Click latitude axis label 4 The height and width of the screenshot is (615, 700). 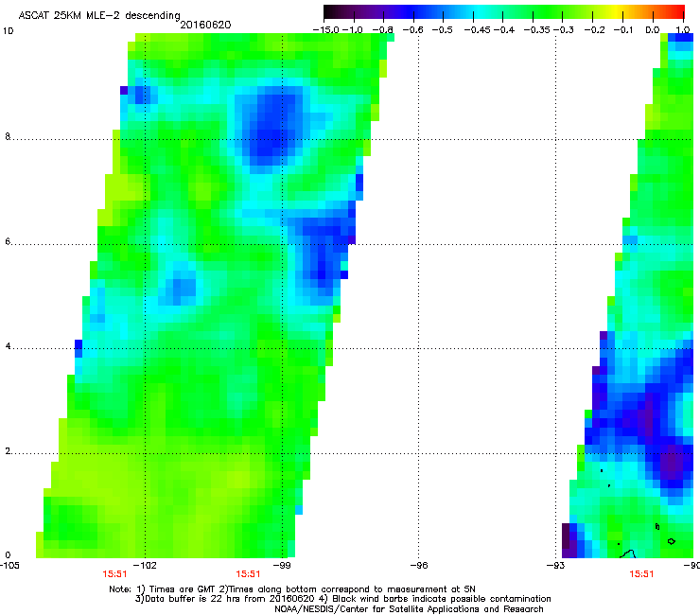[8, 346]
